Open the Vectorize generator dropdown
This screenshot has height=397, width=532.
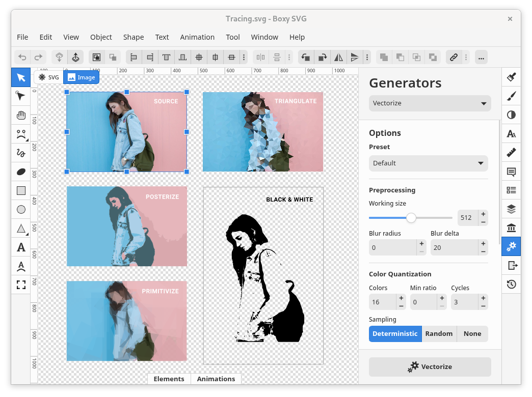click(430, 103)
